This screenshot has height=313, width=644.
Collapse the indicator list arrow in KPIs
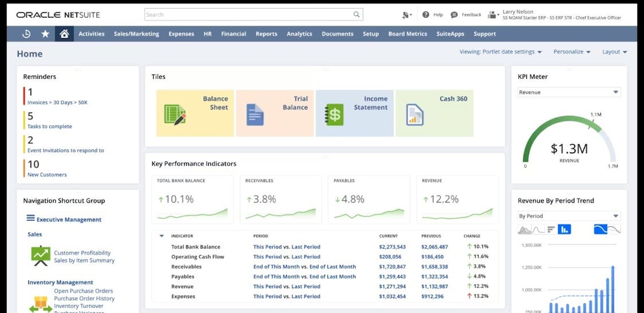[162, 235]
